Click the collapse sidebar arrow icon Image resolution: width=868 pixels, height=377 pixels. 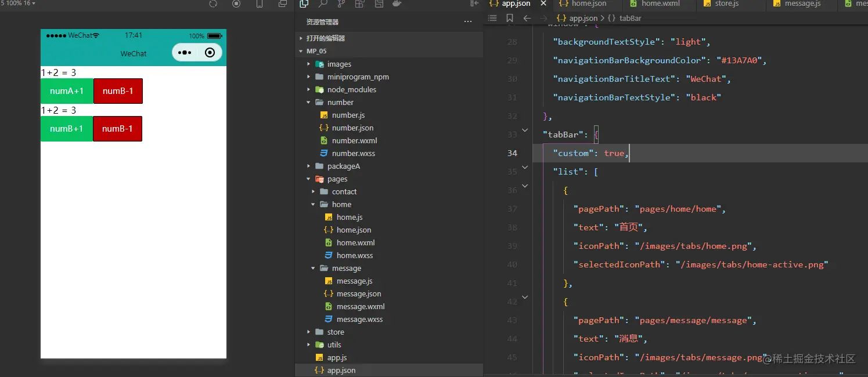(x=474, y=3)
